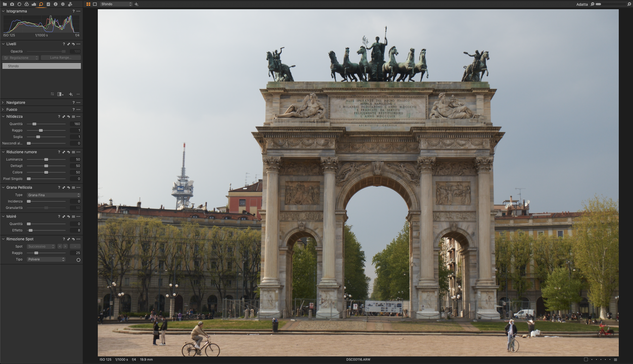Image resolution: width=633 pixels, height=364 pixels.
Task: Collapse the Grana Pellicola panel
Action: pos(3,187)
